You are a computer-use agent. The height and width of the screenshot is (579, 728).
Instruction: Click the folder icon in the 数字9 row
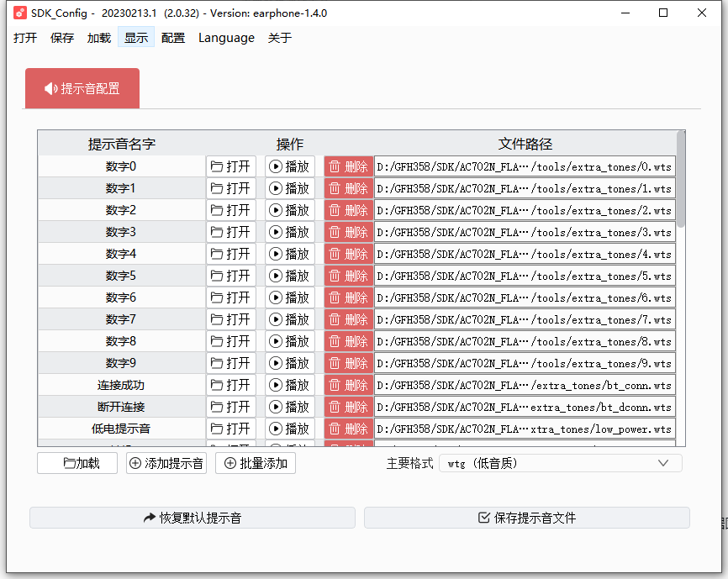click(x=216, y=363)
